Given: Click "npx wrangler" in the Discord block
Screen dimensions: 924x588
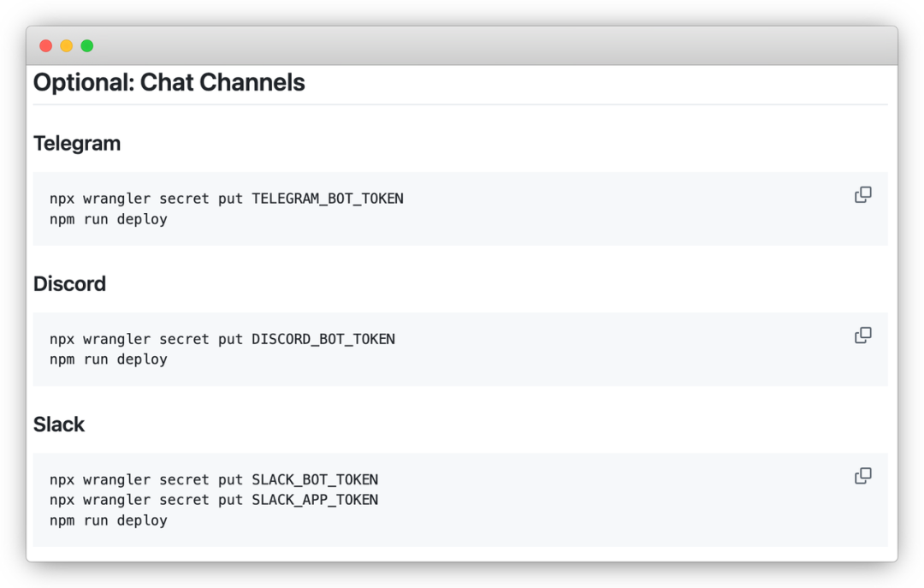Looking at the screenshot, I should pos(99,339).
